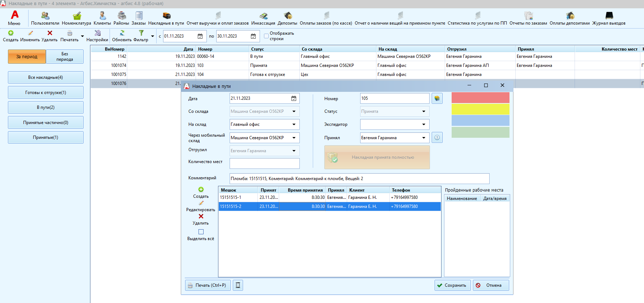Select invoice row 1001074 in the list
The height and width of the screenshot is (303, 644).
pos(367,65)
